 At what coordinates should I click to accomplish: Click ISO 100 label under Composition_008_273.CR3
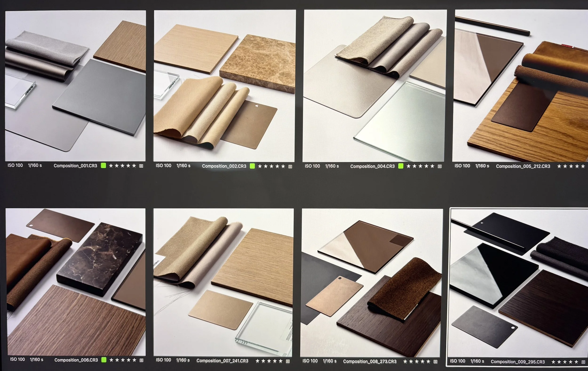tap(310, 361)
